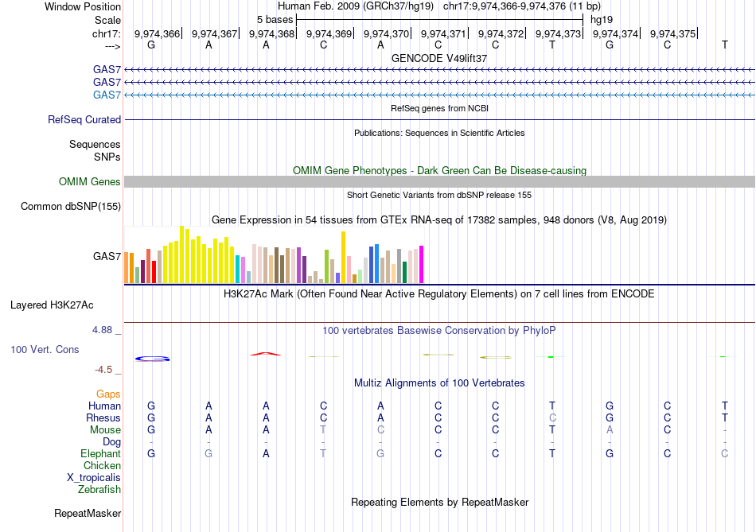Click the last base T in the sequence row

[725, 45]
